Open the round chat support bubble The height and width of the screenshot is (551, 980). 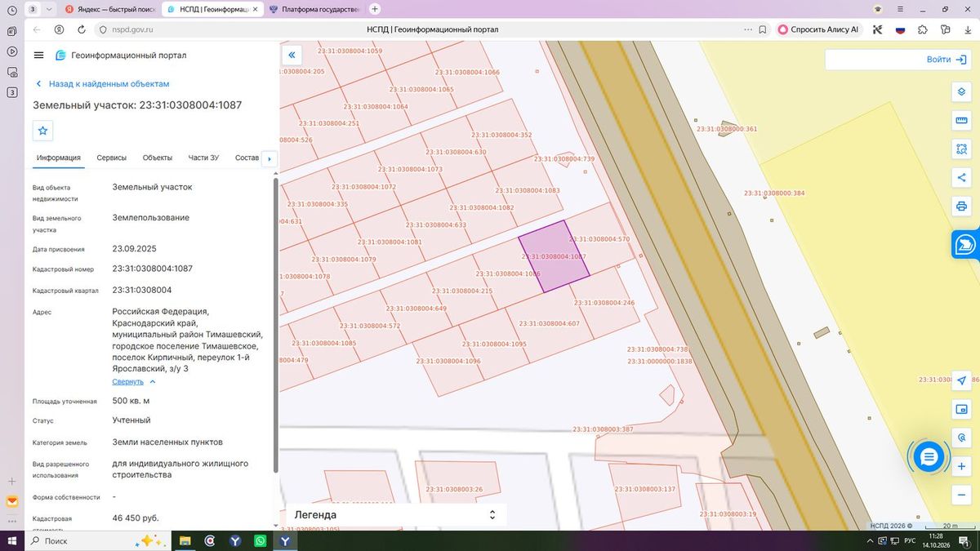click(929, 457)
